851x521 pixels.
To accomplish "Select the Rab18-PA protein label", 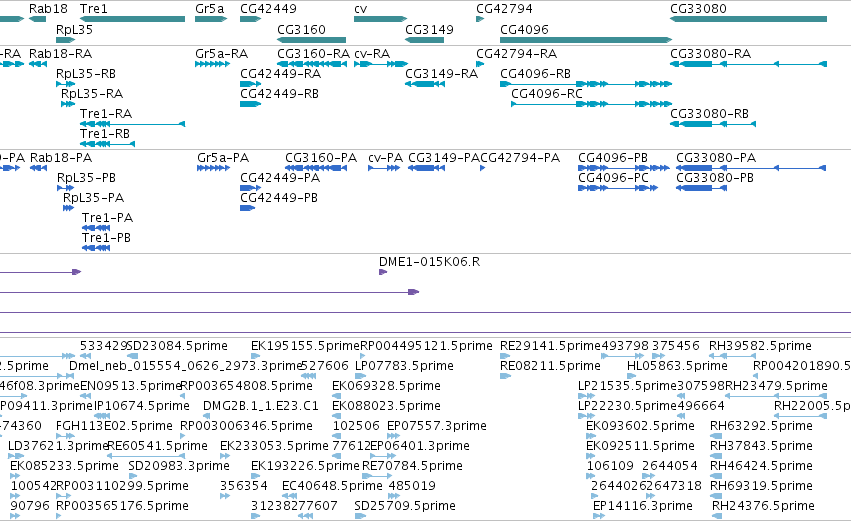I will [x=61, y=158].
